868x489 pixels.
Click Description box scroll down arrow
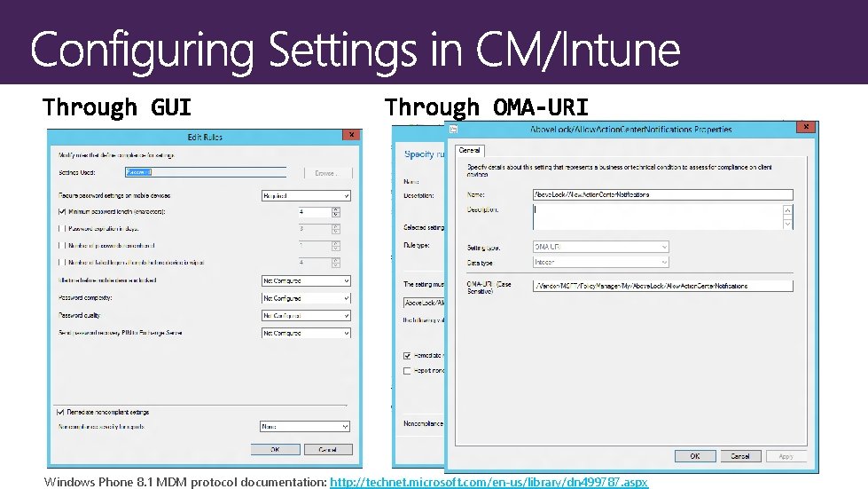point(787,224)
